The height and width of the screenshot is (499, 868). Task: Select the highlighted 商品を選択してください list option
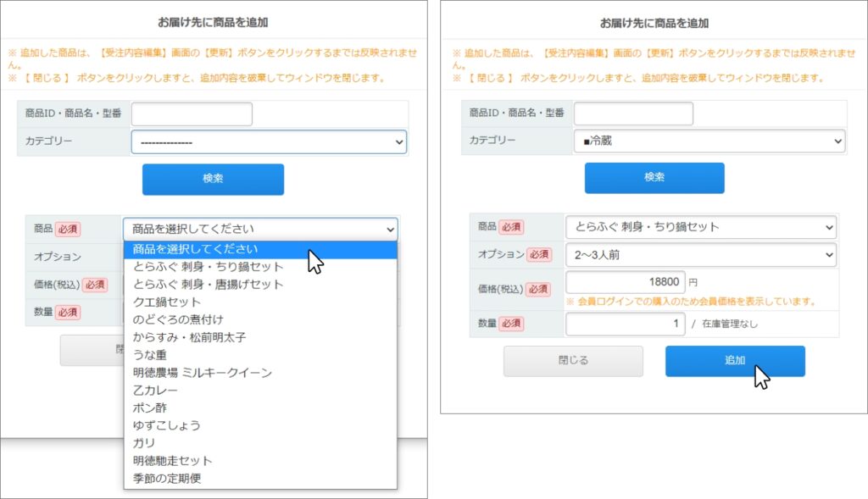(195, 249)
